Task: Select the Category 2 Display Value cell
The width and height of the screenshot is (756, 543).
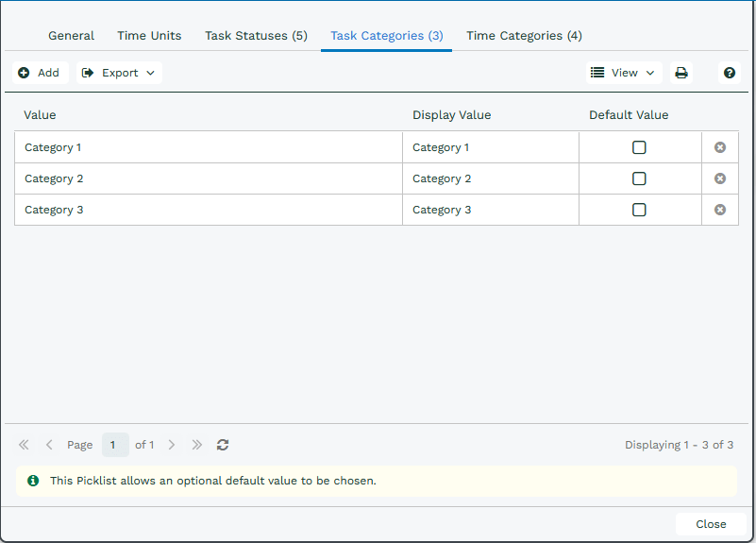Action: coord(491,178)
